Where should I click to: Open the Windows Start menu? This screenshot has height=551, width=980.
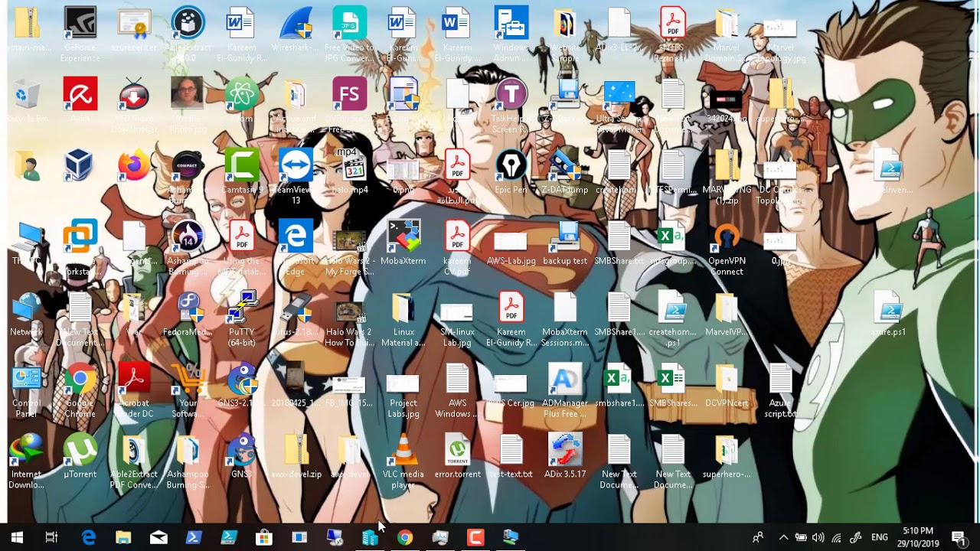coord(17,537)
